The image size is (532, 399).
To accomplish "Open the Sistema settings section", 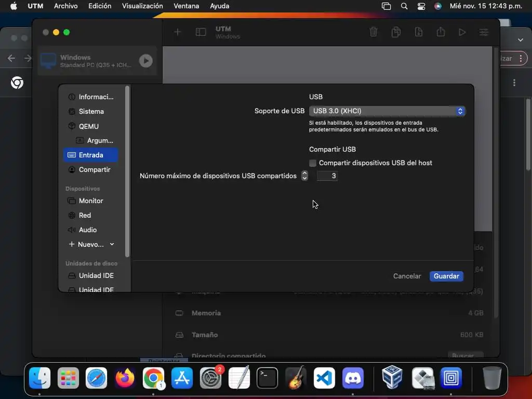I will (x=90, y=112).
